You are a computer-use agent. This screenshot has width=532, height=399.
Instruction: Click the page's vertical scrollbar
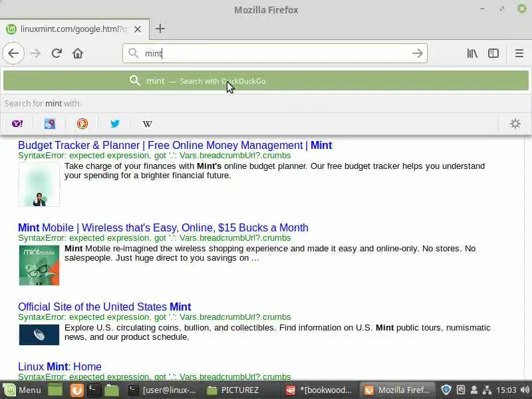point(528,258)
